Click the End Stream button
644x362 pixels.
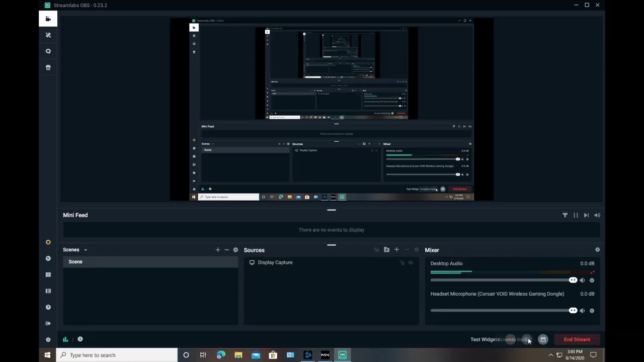pyautogui.click(x=577, y=339)
